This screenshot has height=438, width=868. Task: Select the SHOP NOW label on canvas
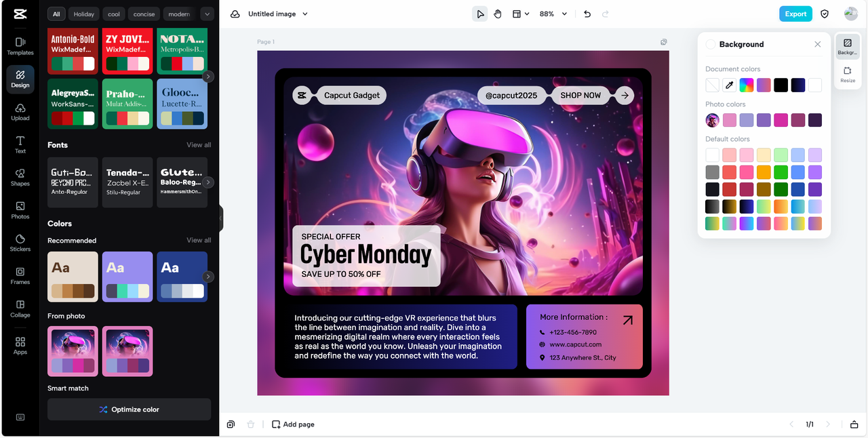580,96
